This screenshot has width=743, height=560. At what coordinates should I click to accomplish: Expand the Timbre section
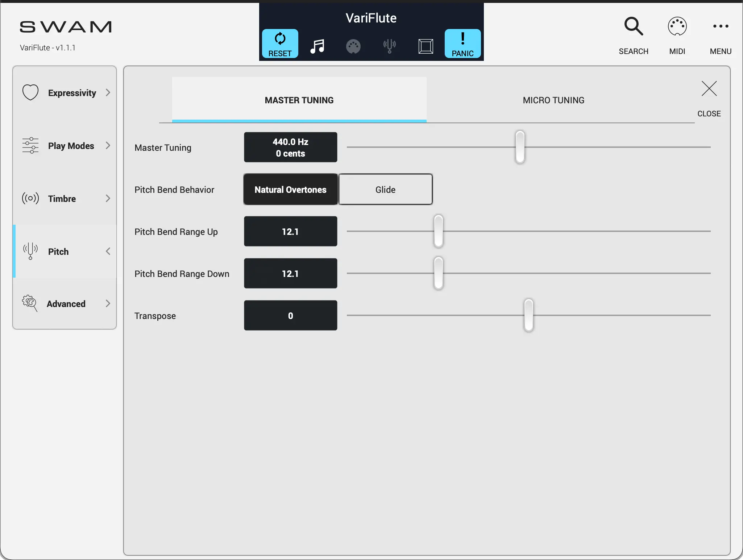coord(65,199)
